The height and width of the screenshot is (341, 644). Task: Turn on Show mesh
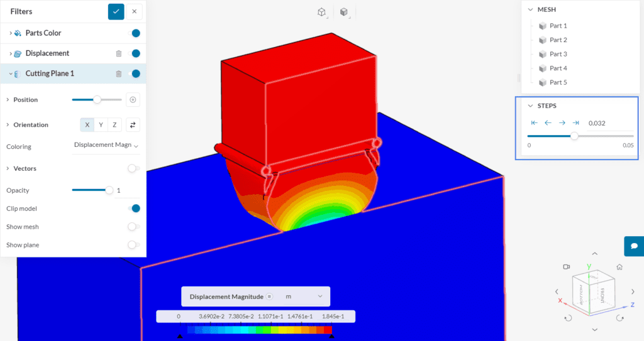[x=133, y=227]
